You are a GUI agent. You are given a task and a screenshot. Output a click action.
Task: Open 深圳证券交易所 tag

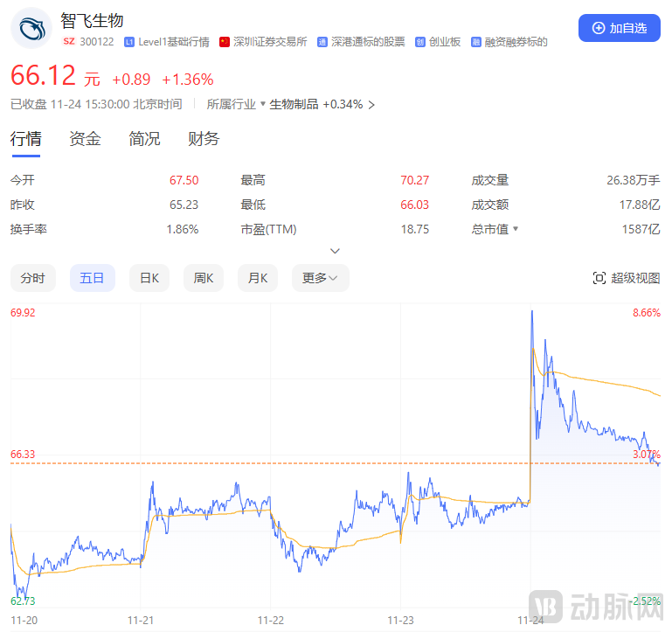click(270, 42)
